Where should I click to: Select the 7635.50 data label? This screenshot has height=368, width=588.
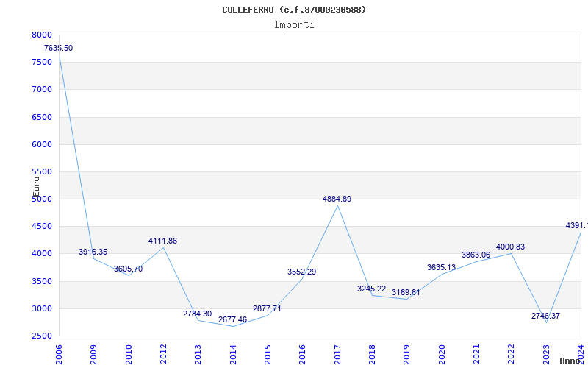pyautogui.click(x=59, y=48)
